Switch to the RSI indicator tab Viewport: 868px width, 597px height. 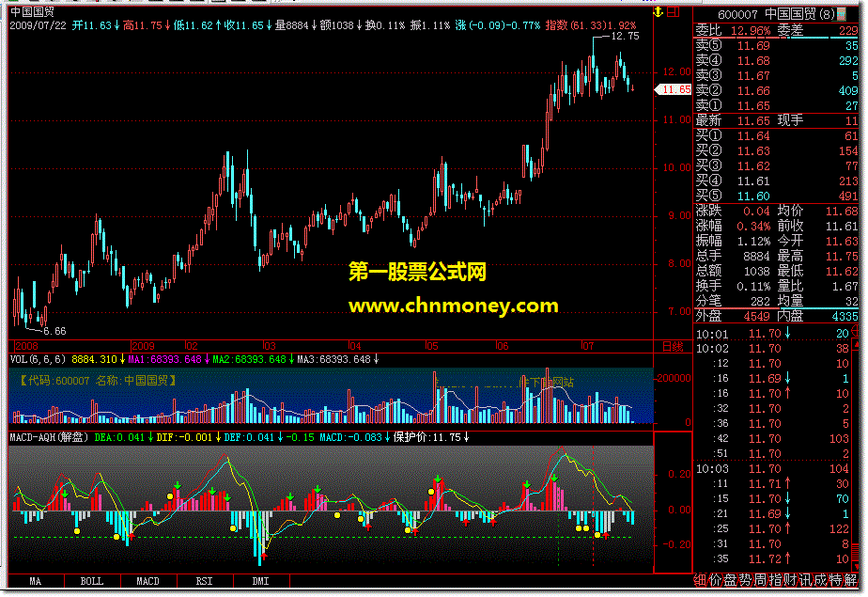(x=204, y=581)
